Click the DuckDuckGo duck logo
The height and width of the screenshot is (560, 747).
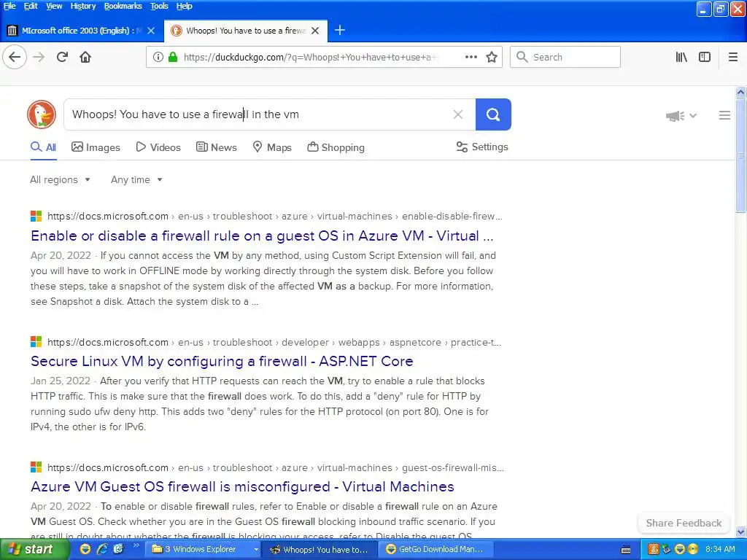42,114
